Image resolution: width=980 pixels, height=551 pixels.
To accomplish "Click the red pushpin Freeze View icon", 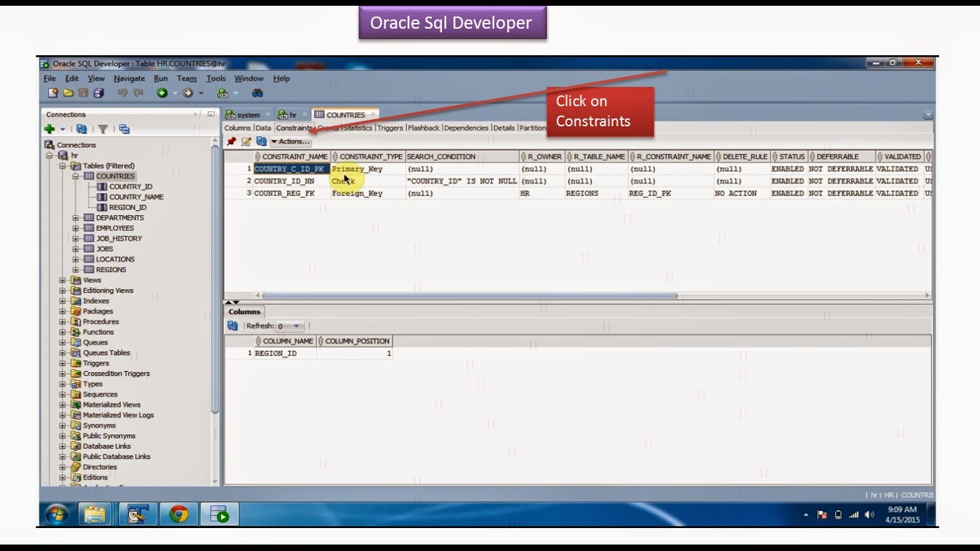I will click(x=231, y=141).
